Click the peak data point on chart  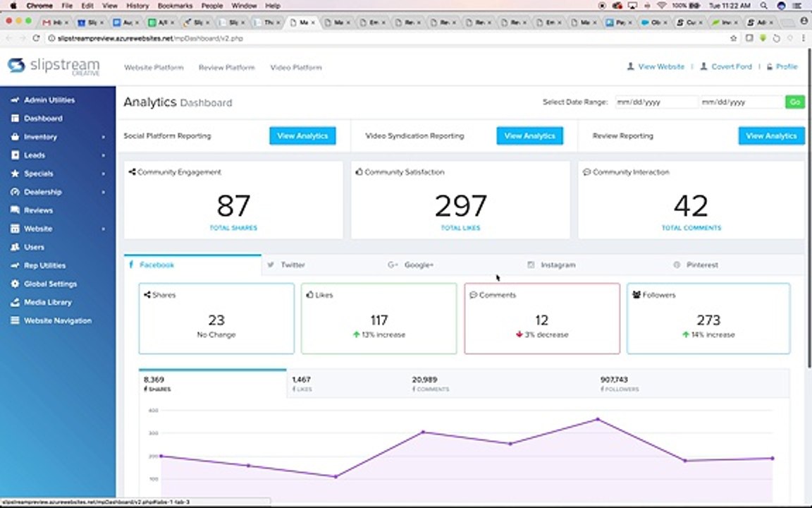(x=598, y=419)
